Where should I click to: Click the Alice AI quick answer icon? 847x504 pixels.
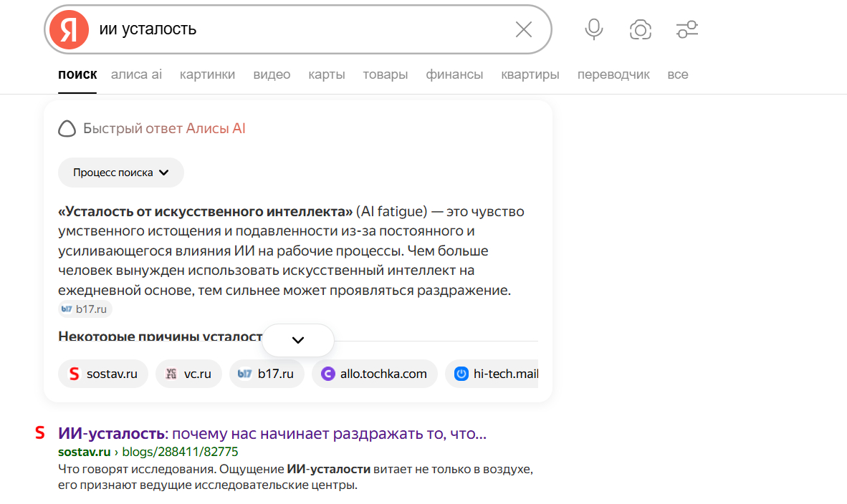(x=67, y=129)
